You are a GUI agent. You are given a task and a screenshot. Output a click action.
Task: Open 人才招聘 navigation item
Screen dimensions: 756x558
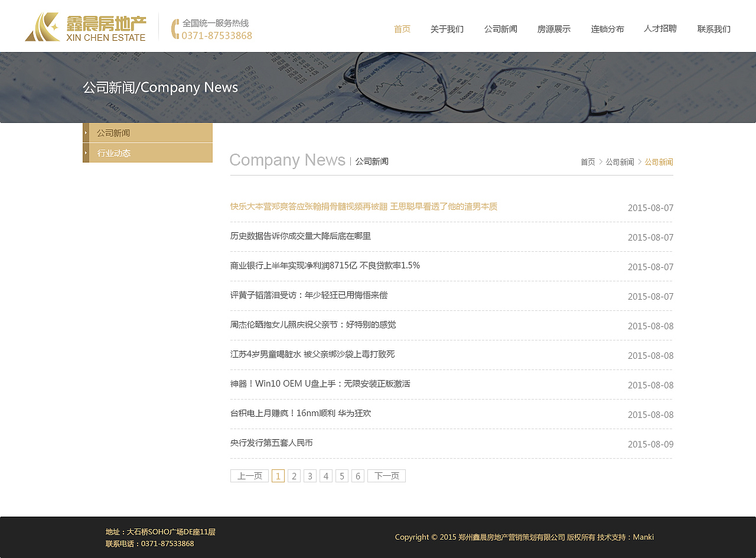[x=660, y=28]
